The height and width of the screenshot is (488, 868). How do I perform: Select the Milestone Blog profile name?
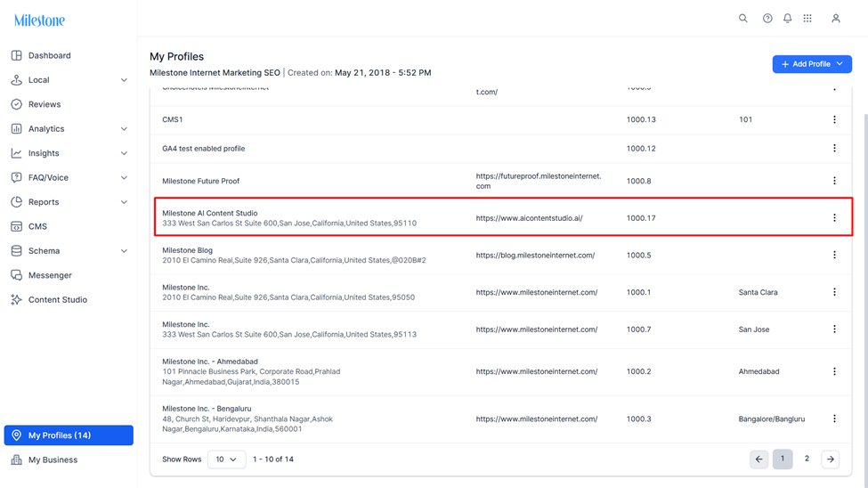pos(187,250)
